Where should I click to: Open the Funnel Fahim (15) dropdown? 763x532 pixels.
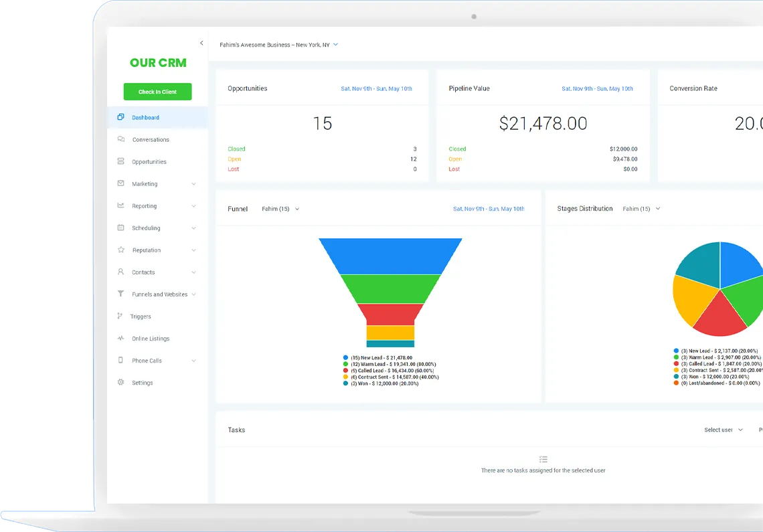pyautogui.click(x=281, y=209)
